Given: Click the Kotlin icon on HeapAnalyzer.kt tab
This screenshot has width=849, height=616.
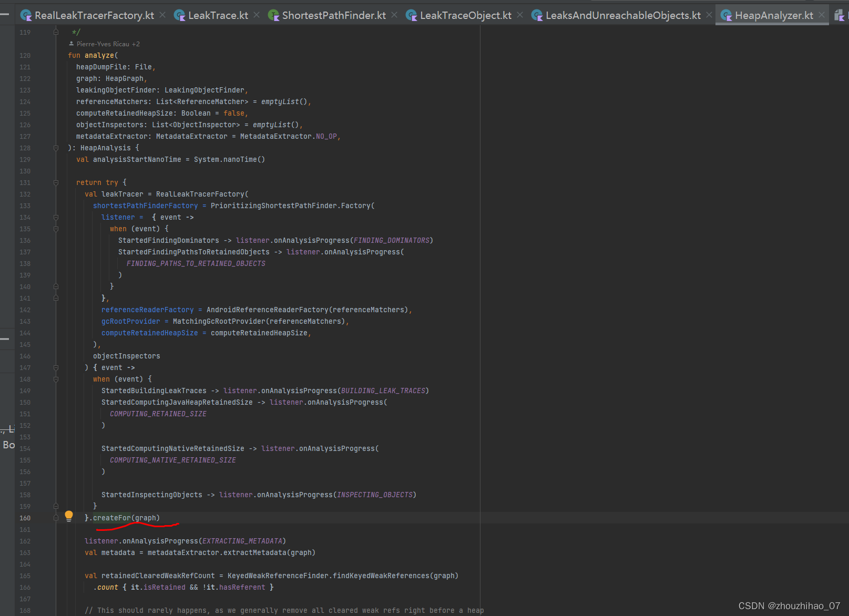Looking at the screenshot, I should (726, 15).
